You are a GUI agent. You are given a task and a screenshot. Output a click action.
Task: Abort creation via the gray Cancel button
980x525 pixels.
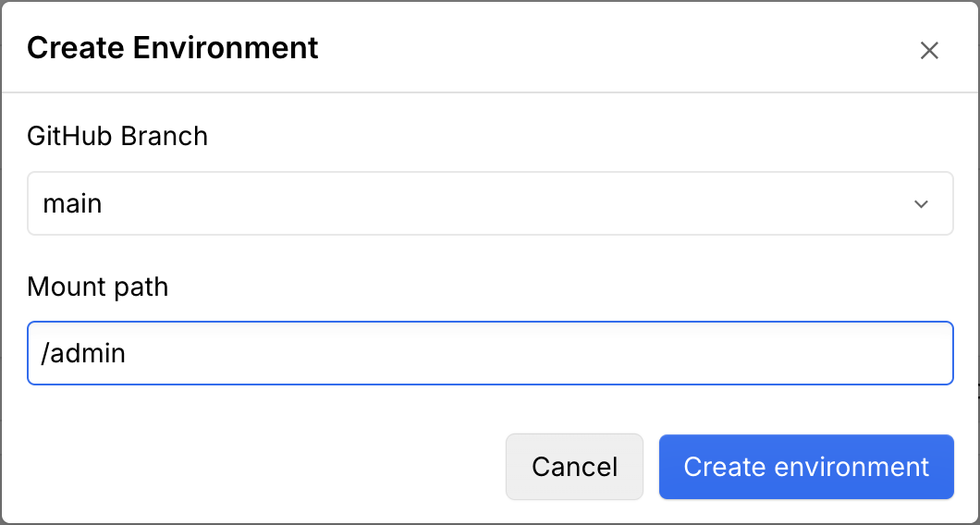click(574, 467)
